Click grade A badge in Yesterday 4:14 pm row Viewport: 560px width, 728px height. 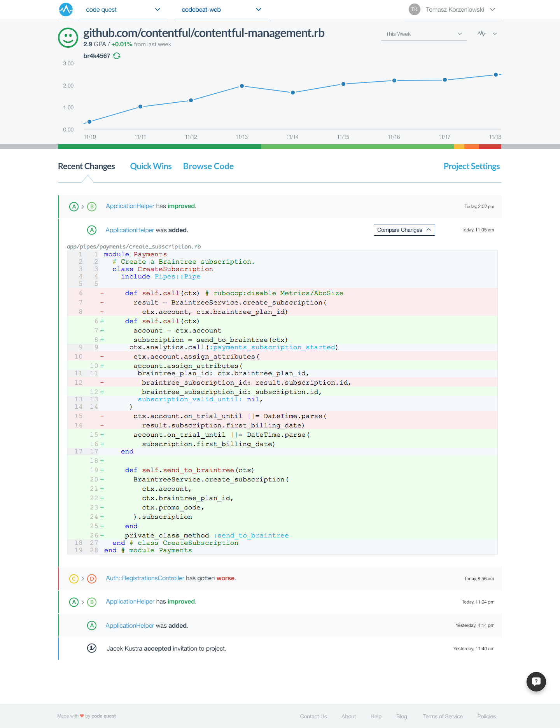point(92,625)
